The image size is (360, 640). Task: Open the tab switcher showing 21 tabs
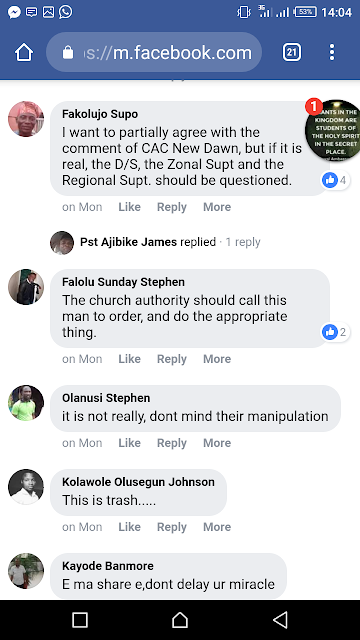click(292, 52)
